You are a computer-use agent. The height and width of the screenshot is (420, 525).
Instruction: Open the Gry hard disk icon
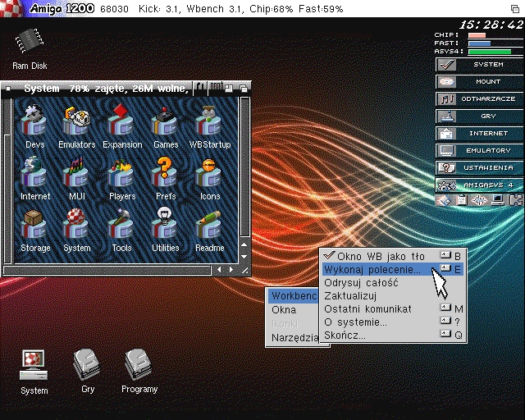87,371
